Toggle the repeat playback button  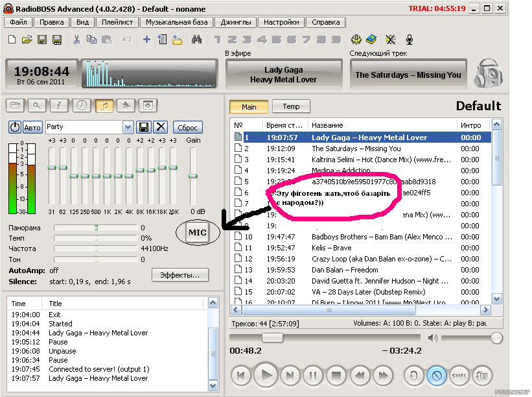[x=413, y=376]
